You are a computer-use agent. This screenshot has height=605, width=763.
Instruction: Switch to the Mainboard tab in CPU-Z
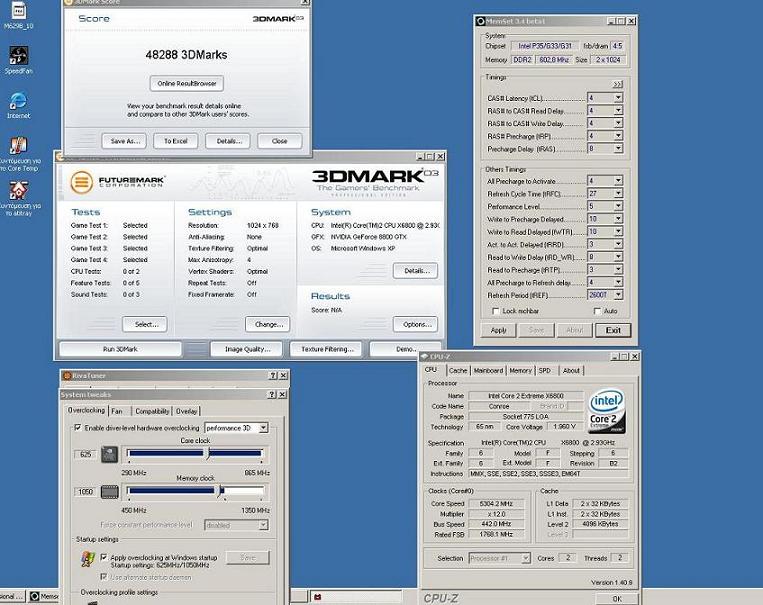pos(488,370)
